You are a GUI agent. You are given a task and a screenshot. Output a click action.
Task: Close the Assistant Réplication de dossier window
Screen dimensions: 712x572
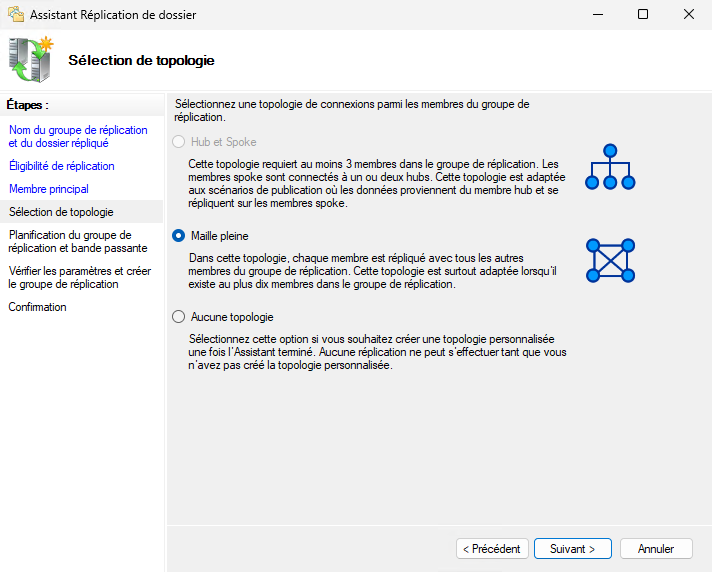pos(689,15)
